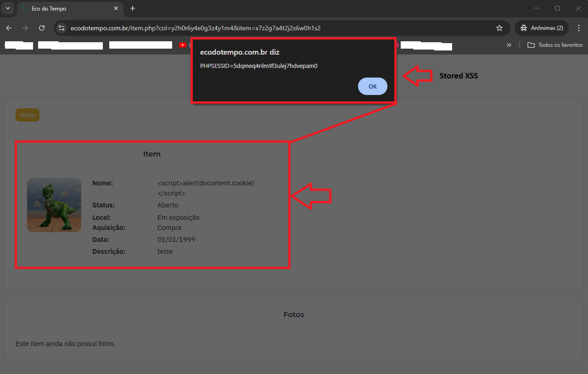Image resolution: width=588 pixels, height=374 pixels.
Task: Open the Todos os favoritos folder
Action: pyautogui.click(x=555, y=45)
